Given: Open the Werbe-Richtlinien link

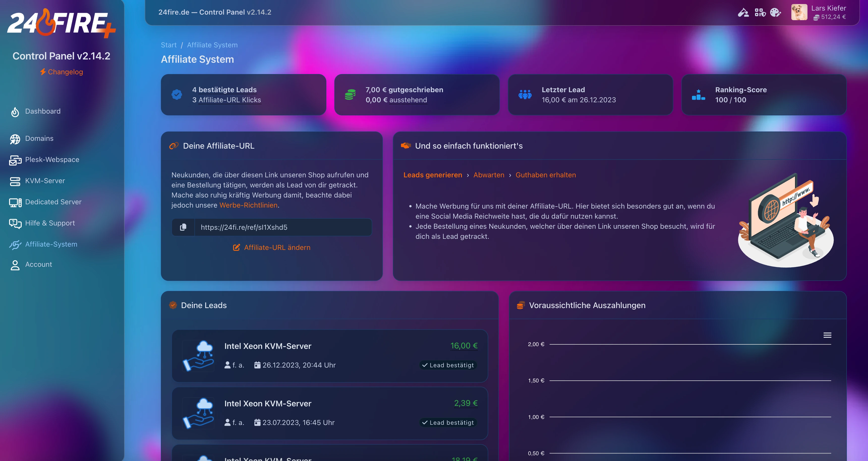Looking at the screenshot, I should [248, 205].
